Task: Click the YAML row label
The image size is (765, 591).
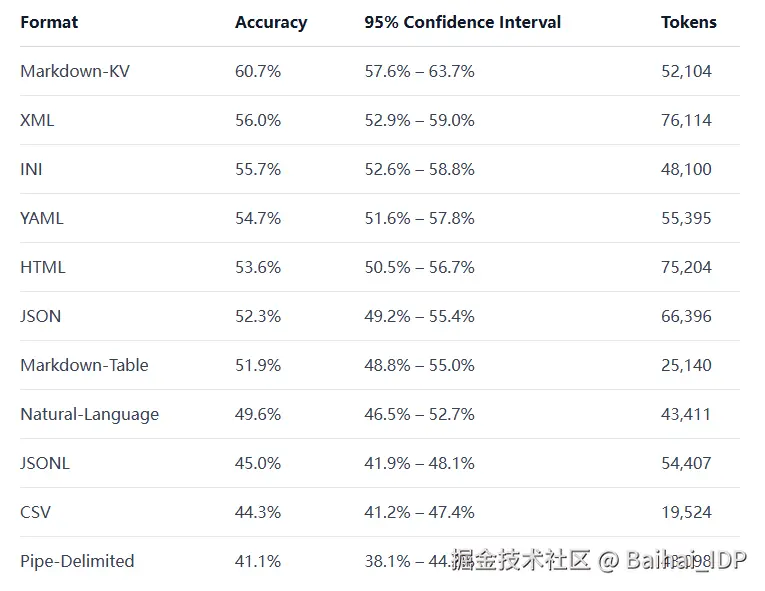Action: [42, 218]
